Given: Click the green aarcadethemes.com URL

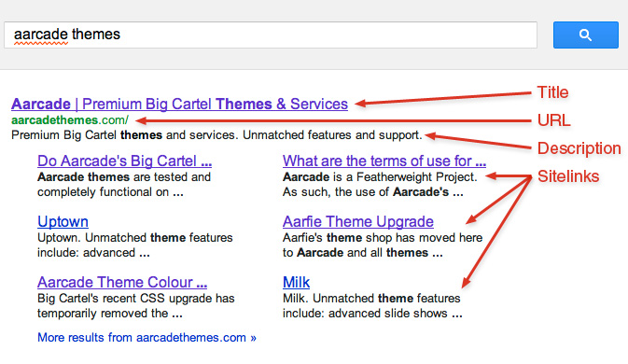Looking at the screenshot, I should pos(70,119).
